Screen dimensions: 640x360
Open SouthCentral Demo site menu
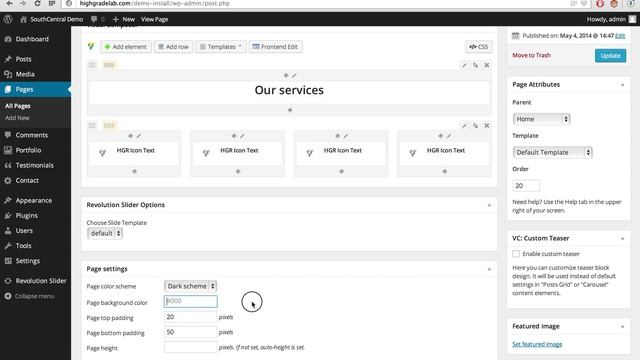(x=51, y=19)
